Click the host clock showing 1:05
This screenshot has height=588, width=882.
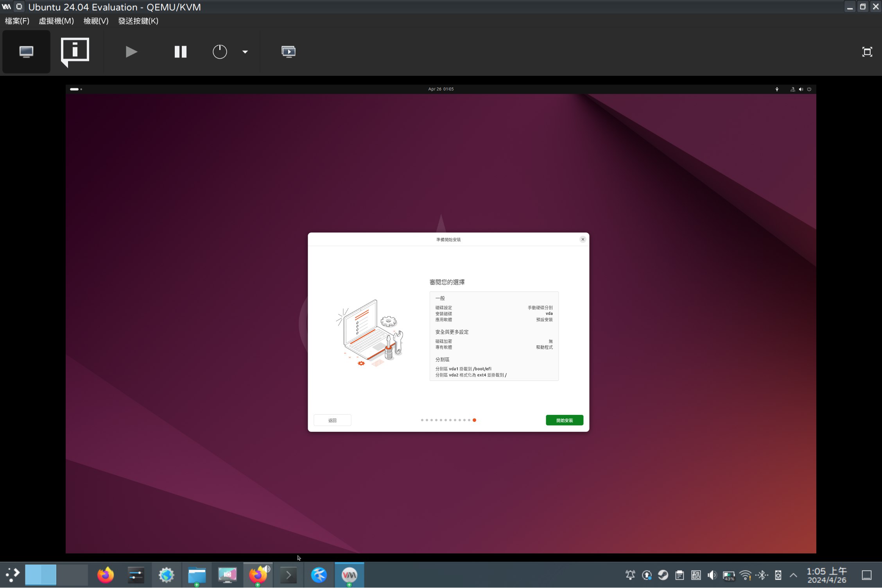point(826,575)
